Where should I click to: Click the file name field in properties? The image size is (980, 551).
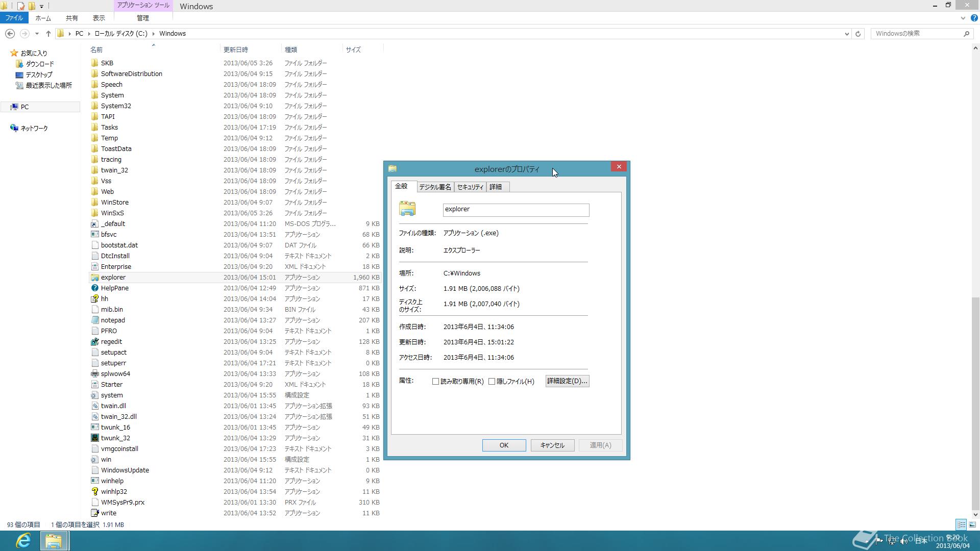click(x=516, y=210)
